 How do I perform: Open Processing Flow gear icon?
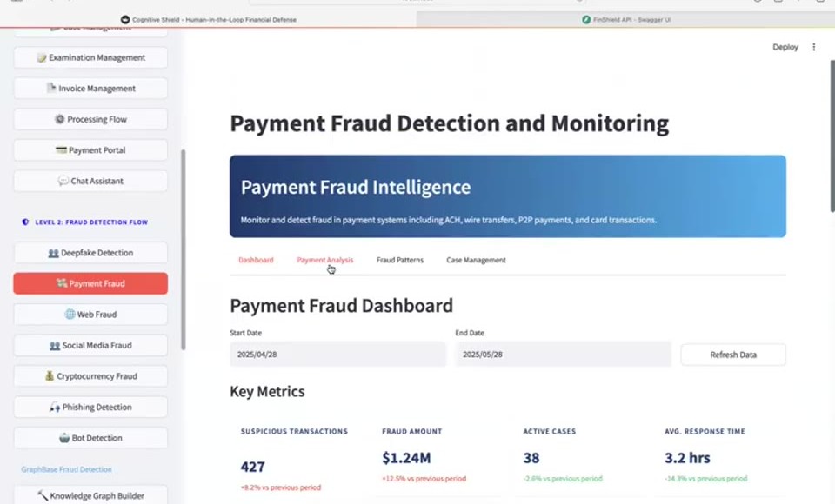pos(60,119)
